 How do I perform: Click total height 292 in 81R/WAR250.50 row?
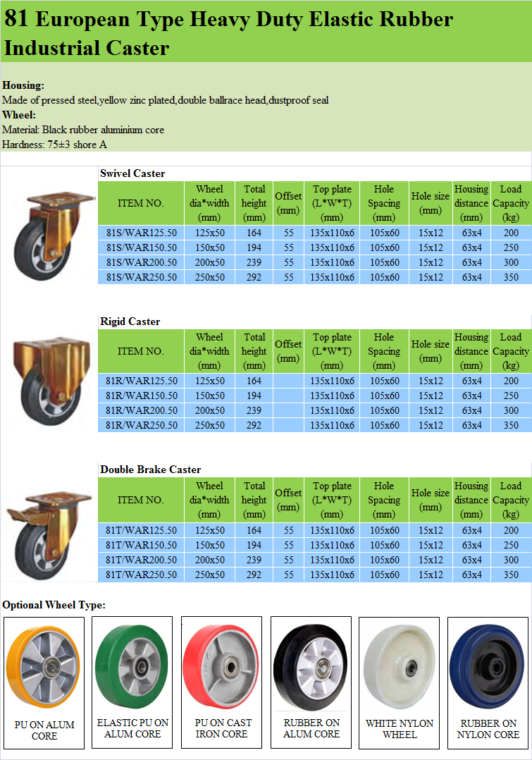pyautogui.click(x=254, y=425)
